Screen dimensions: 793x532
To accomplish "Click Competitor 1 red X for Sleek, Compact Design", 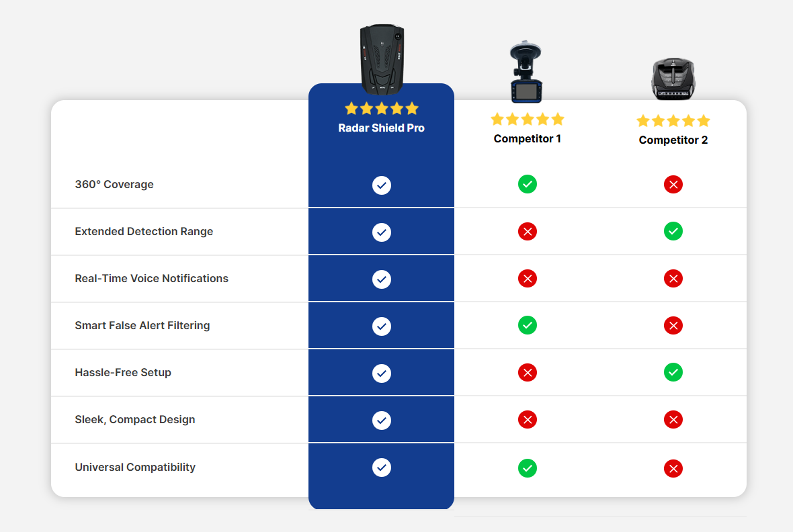I will click(528, 420).
